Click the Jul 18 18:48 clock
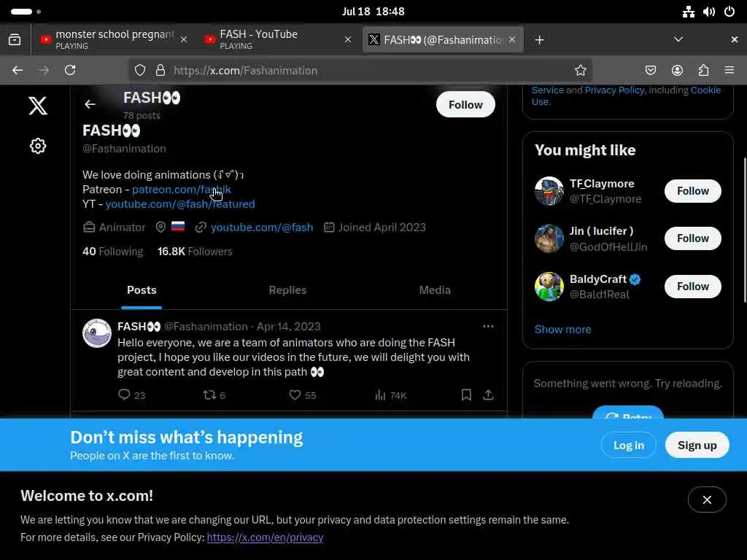 373,12
